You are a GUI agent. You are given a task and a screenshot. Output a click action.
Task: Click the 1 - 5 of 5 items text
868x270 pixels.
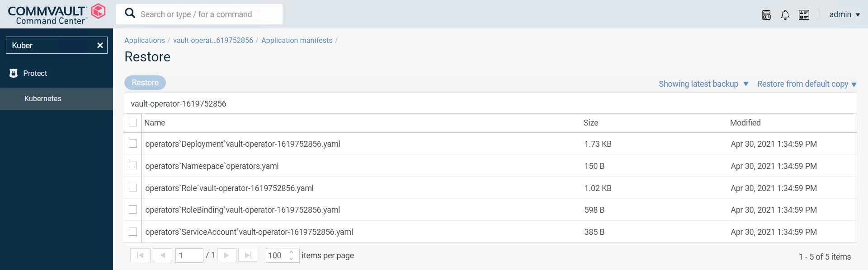tap(825, 257)
